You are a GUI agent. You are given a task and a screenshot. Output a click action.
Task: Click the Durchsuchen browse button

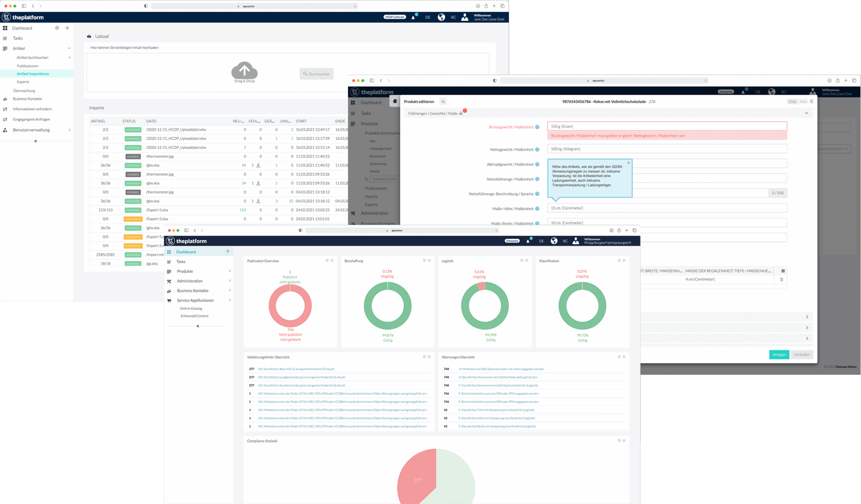(x=316, y=74)
